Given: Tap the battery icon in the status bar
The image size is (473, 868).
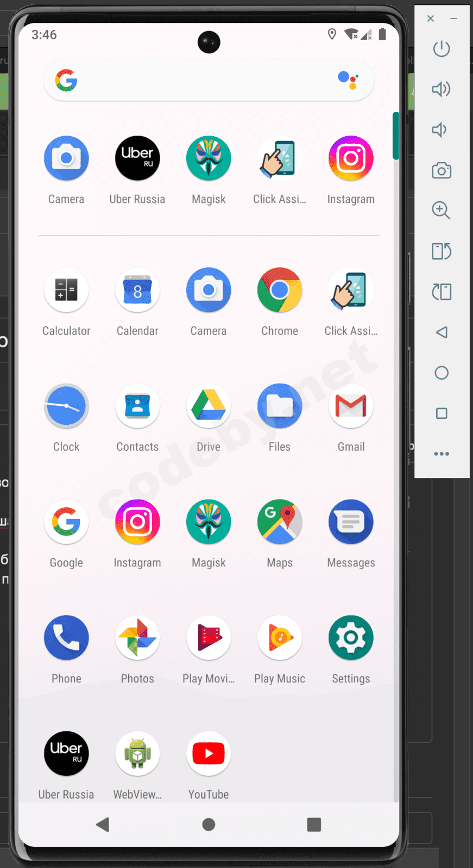Looking at the screenshot, I should point(382,35).
